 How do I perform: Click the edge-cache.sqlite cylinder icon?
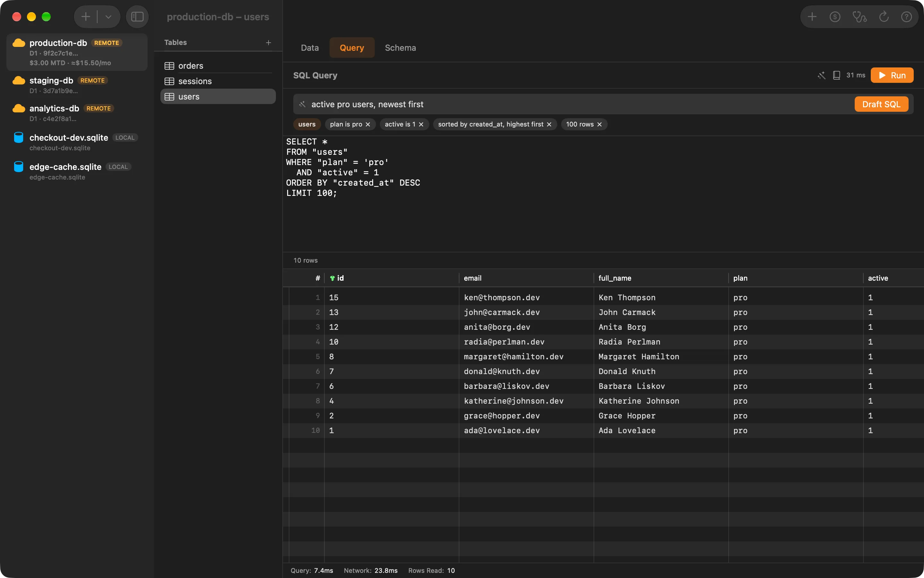coord(18,167)
